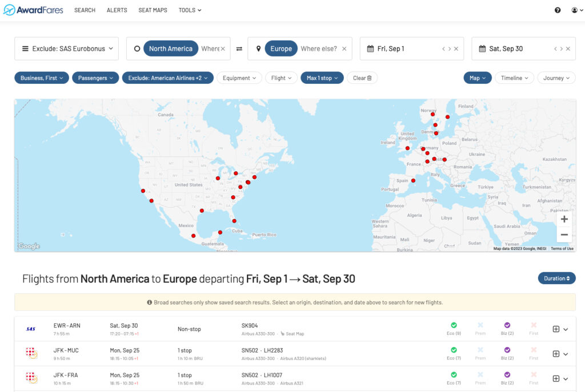Screen dimensions: 585x392
Task: Open the Seat Maps menu item
Action: tap(153, 10)
